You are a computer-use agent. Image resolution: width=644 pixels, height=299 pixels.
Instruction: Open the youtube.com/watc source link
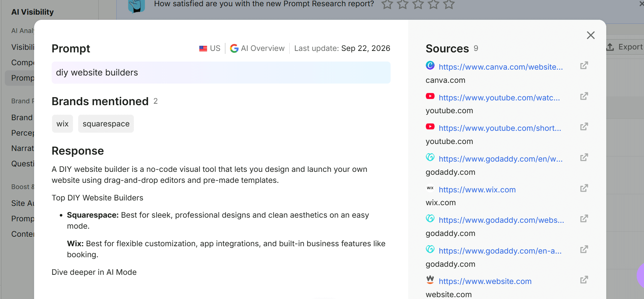pyautogui.click(x=499, y=98)
